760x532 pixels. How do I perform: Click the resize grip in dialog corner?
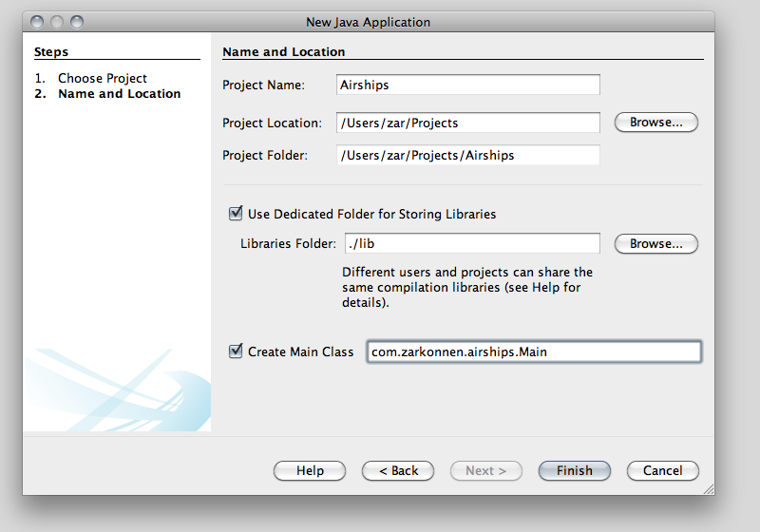click(x=709, y=489)
